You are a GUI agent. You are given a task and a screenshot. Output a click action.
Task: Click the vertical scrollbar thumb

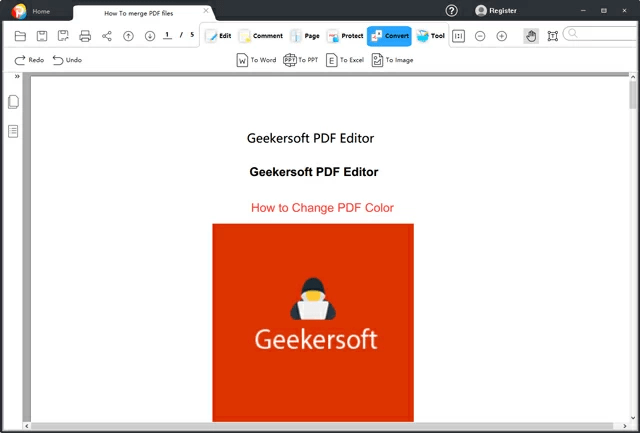click(x=633, y=95)
